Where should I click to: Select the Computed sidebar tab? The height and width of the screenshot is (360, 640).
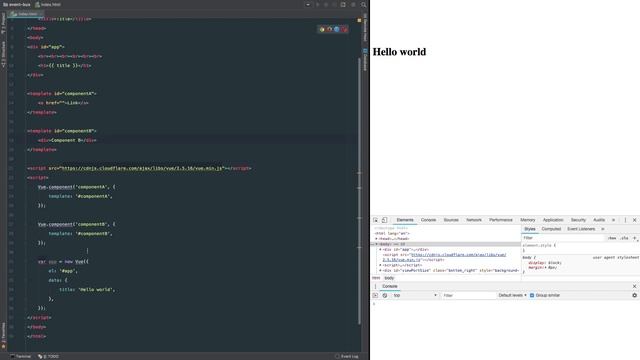[551, 229]
